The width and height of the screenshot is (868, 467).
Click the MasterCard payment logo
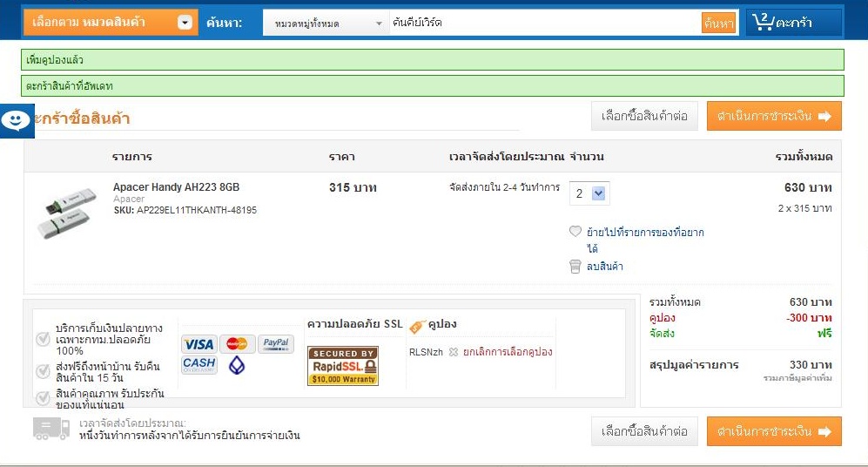tap(238, 344)
